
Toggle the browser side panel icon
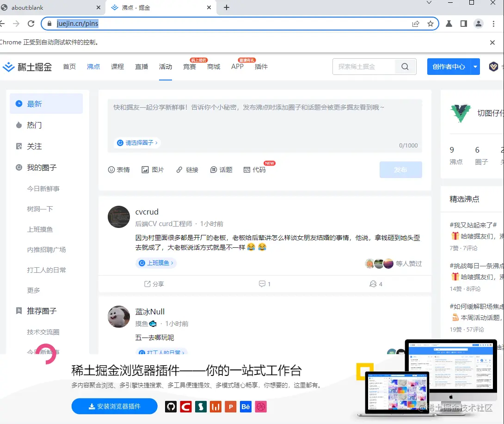click(x=463, y=24)
